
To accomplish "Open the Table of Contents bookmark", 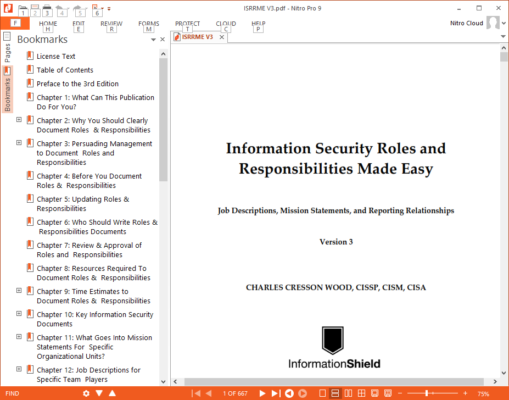I will (65, 70).
